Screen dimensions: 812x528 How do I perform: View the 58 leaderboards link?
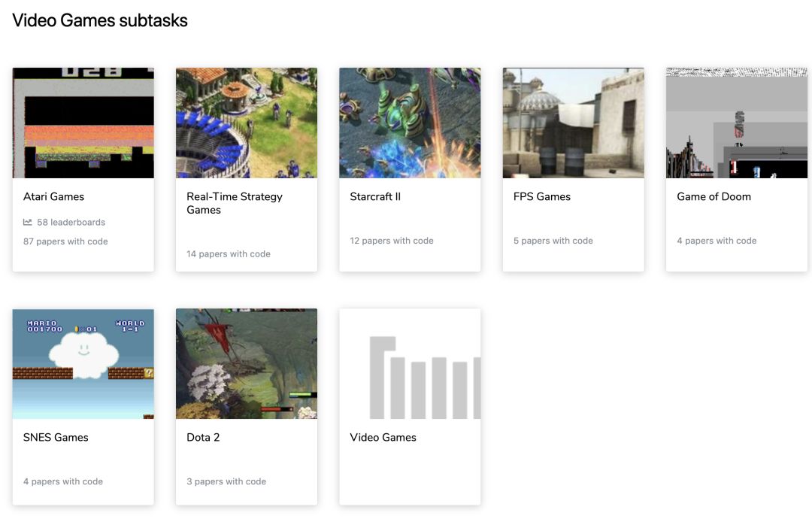(71, 222)
